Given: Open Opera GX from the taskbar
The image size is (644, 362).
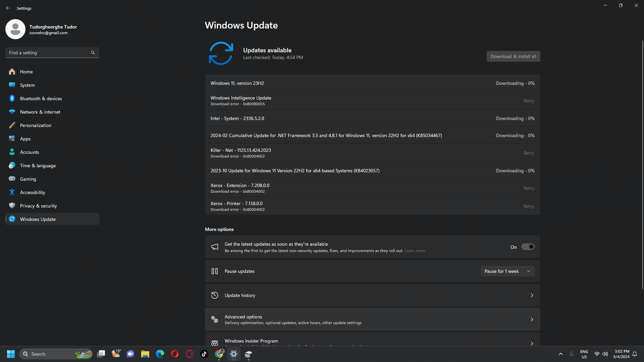Looking at the screenshot, I should pos(190,354).
